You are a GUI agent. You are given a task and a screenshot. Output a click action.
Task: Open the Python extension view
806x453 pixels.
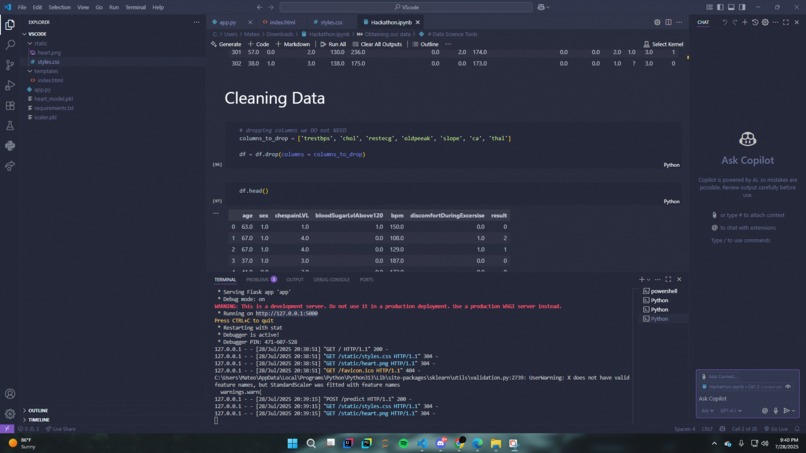point(10,146)
